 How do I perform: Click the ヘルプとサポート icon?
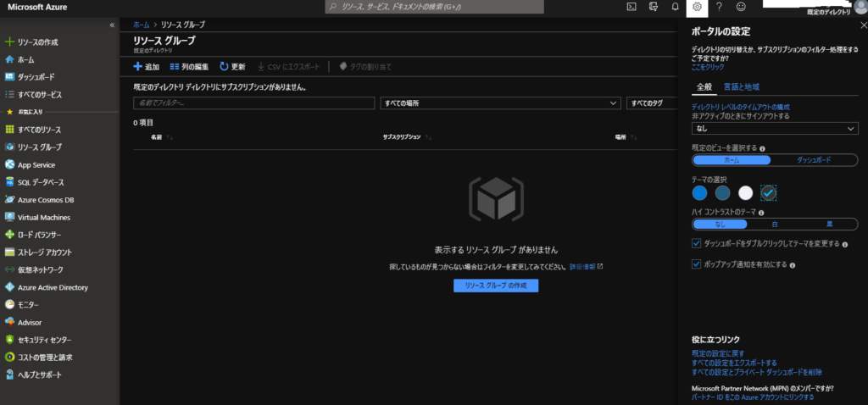(9, 374)
